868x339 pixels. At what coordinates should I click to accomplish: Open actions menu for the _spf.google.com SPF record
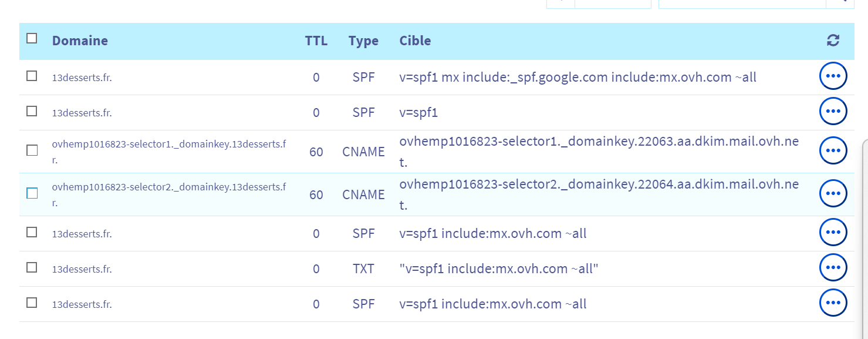tap(833, 76)
